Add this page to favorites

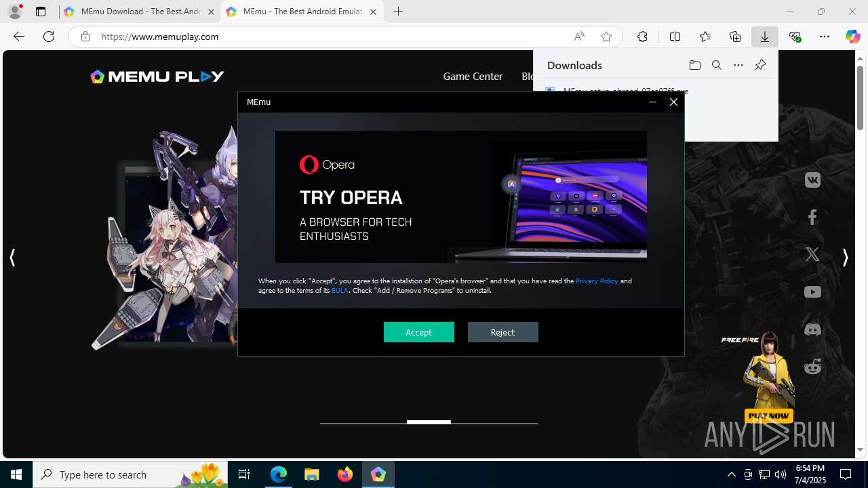[x=606, y=37]
